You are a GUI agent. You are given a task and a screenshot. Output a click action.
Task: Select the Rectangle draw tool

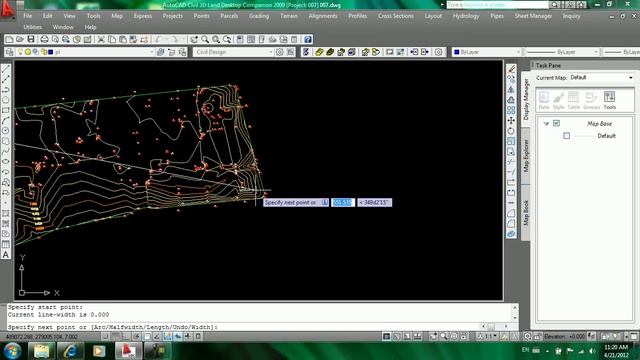[x=6, y=110]
